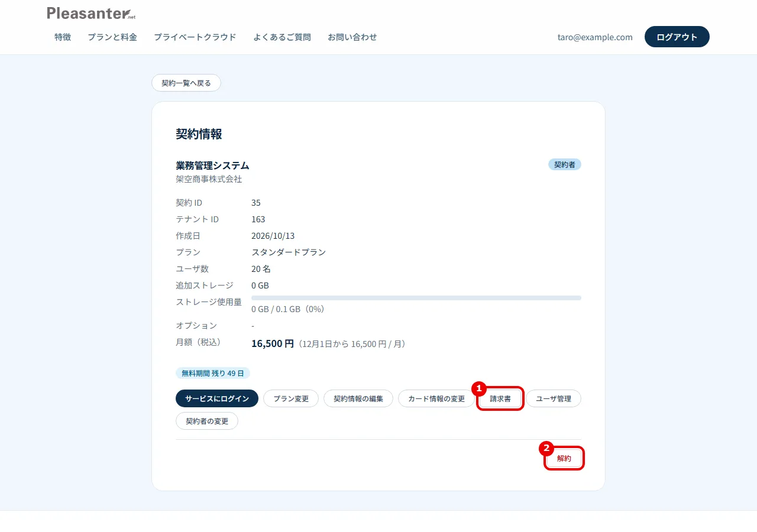Open ユーザ管理 button
The image size is (757, 532).
[x=554, y=398]
